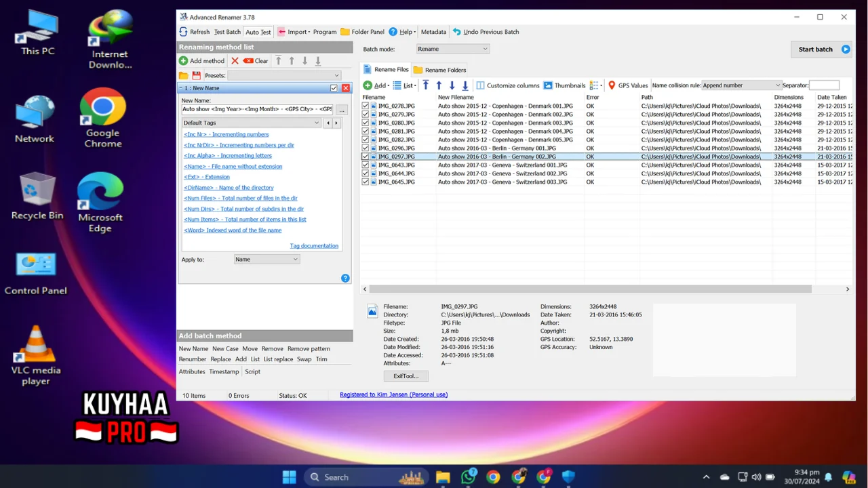Open the Tag documentation link
Viewport: 868px width, 488px height.
[314, 246]
